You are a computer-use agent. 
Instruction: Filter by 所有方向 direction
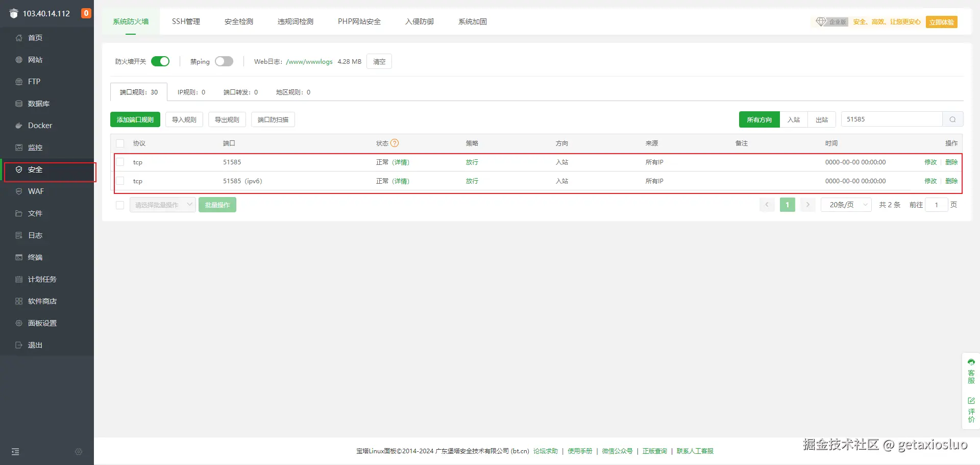[x=759, y=119]
